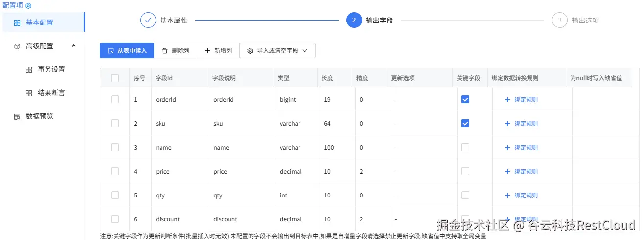Click the checkmark circle of step 基本属性
Viewport: 644px width, 240px height.
click(148, 21)
